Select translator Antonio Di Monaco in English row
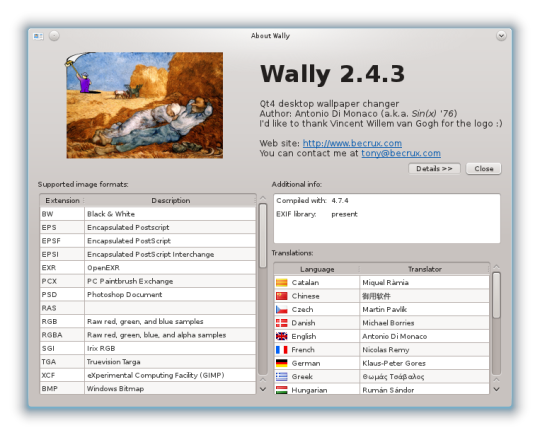 click(424, 336)
